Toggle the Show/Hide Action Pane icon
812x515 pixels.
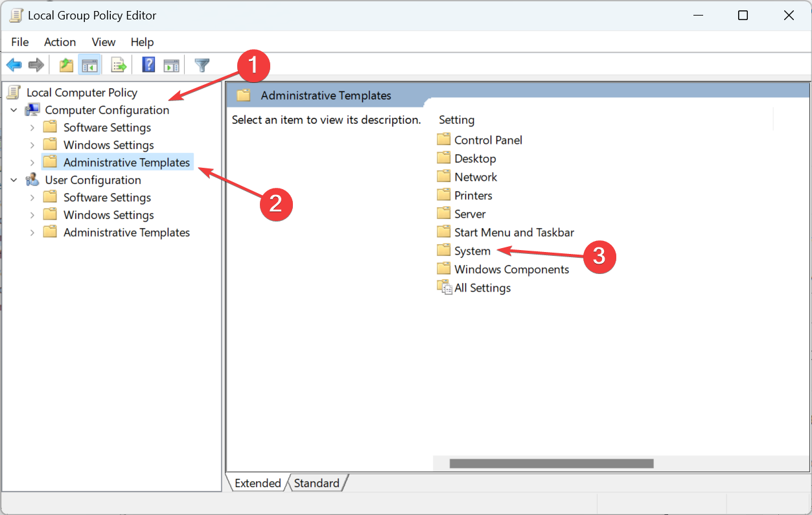click(171, 65)
